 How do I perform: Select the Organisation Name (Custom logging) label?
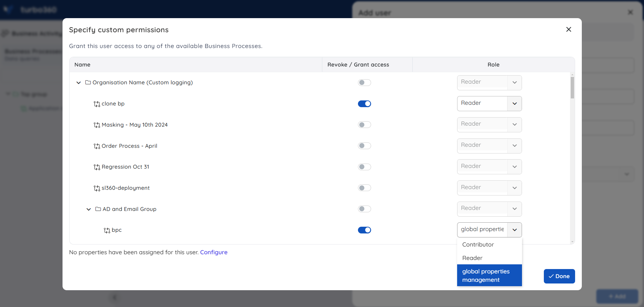[143, 83]
